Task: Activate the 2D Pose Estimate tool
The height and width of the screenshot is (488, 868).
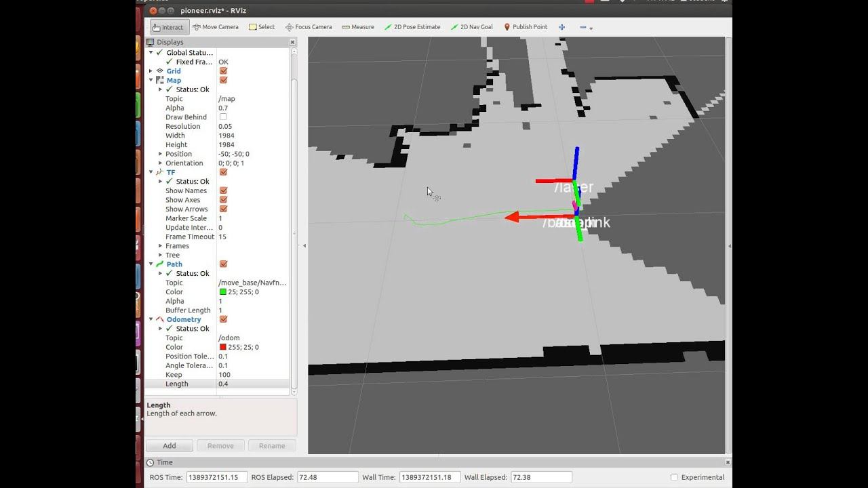Action: [412, 27]
